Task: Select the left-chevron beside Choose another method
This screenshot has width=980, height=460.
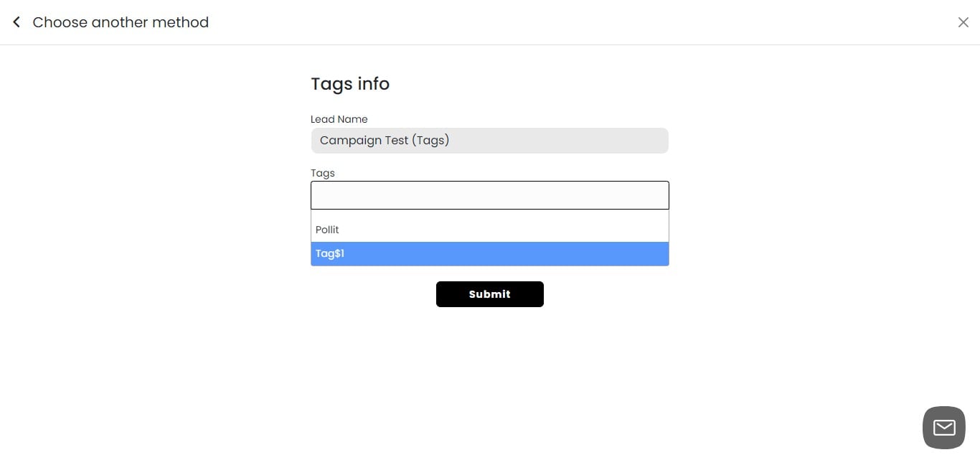Action: [16, 22]
